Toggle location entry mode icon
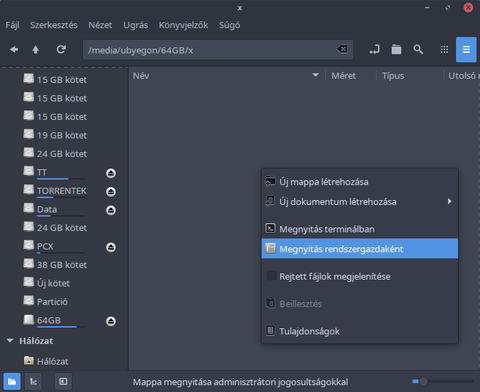Screen dimensions: 480x392 [375, 50]
